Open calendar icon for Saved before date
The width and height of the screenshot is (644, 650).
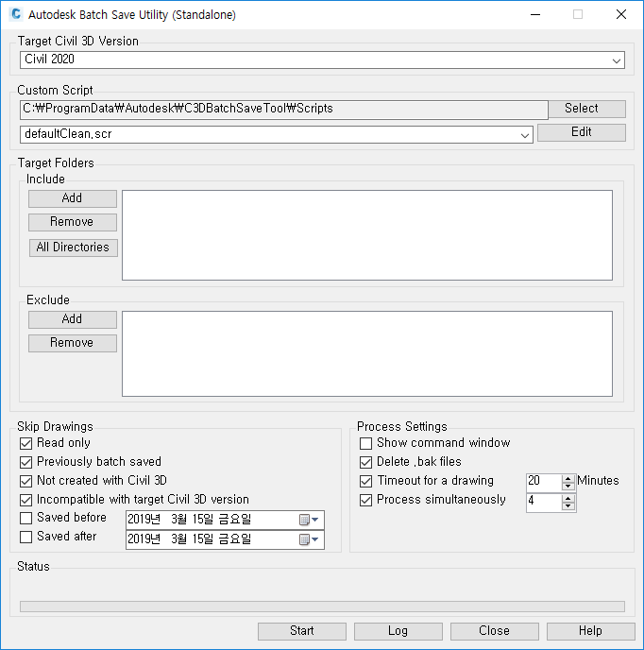309,520
